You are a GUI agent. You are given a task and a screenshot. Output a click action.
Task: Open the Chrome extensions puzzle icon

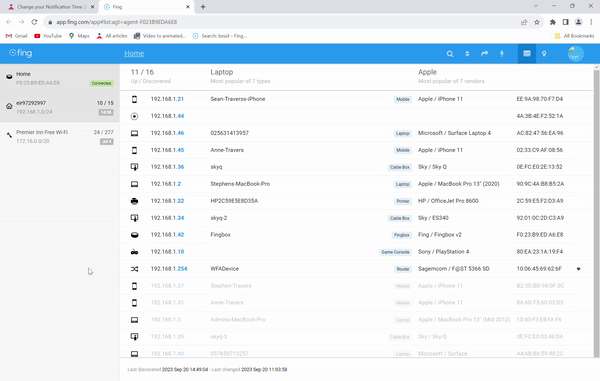click(x=553, y=22)
